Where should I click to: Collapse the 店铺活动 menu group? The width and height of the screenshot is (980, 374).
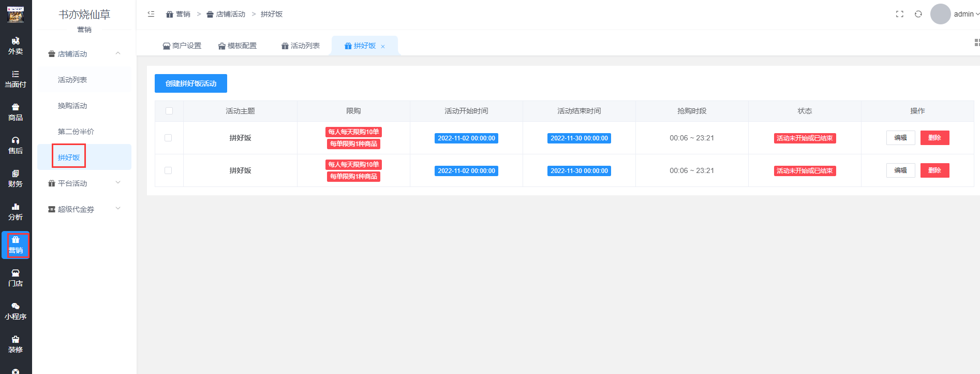(x=84, y=54)
